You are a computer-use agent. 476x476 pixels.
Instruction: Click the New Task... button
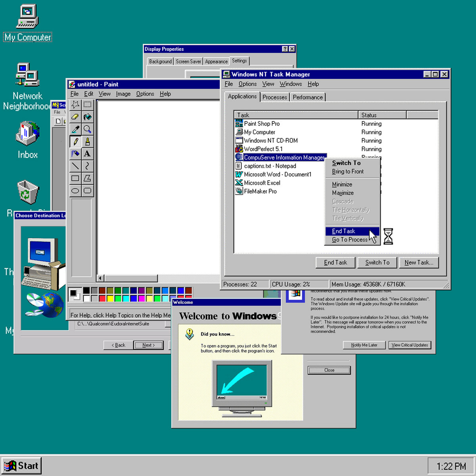[418, 263]
